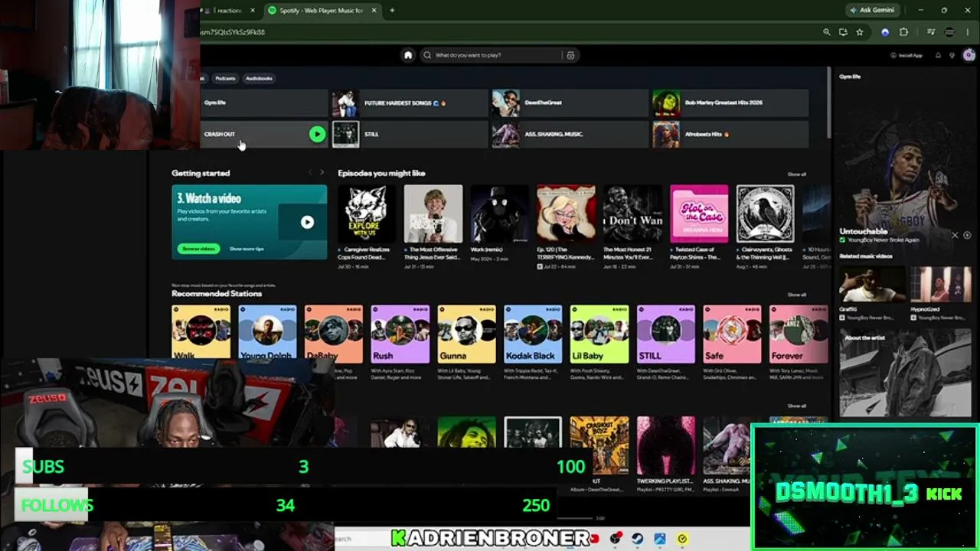Play the Hypnotized related music video
This screenshot has width=980, height=551.
(x=941, y=285)
